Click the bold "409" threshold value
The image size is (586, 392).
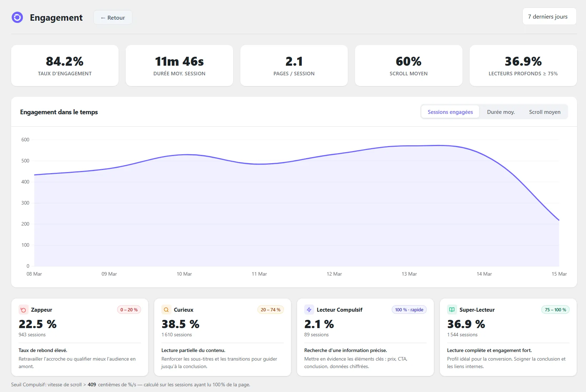(92, 385)
